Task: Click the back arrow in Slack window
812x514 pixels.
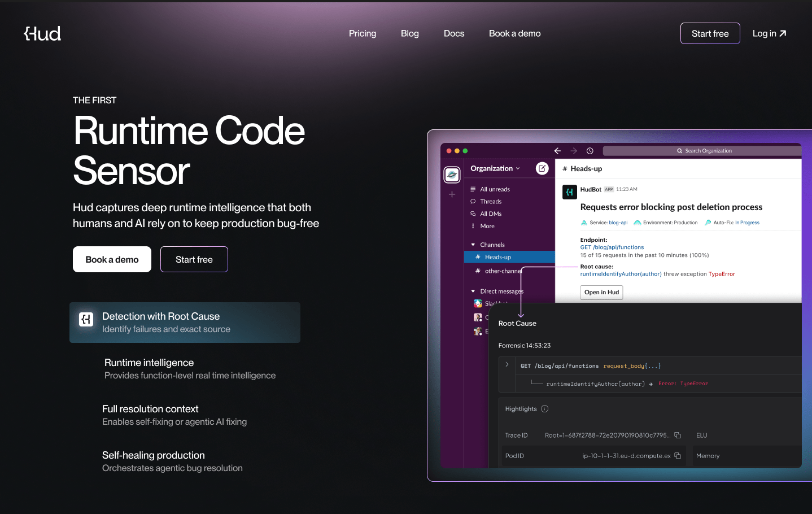Action: coord(557,151)
